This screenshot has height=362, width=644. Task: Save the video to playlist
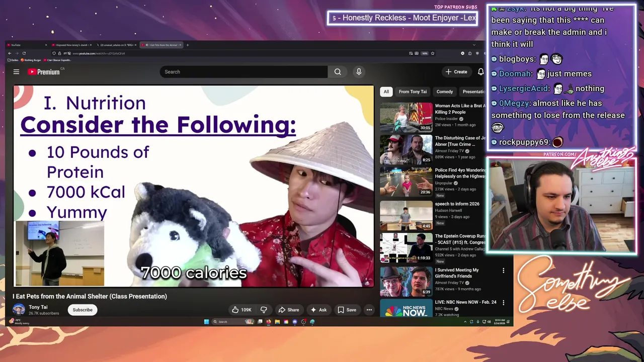(x=347, y=310)
